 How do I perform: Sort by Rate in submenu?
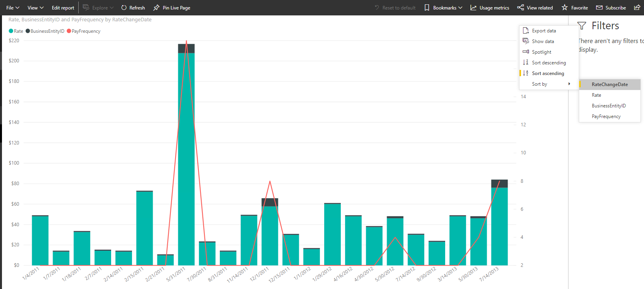click(x=610, y=95)
